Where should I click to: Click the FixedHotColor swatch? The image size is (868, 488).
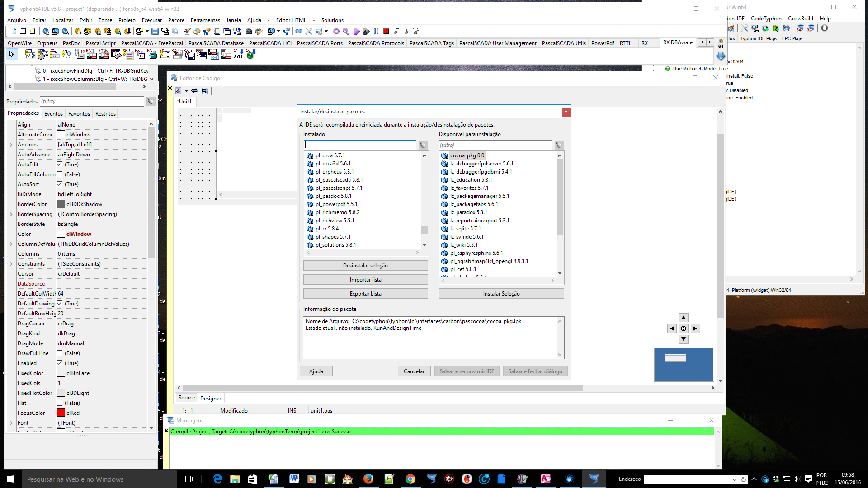[61, 393]
